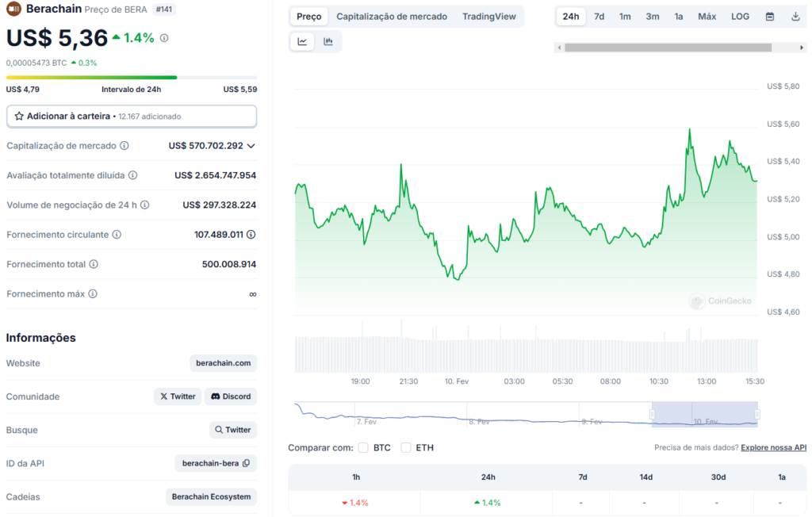Show info for Avaliação totalmente diluída
The image size is (812, 517).
click(133, 175)
